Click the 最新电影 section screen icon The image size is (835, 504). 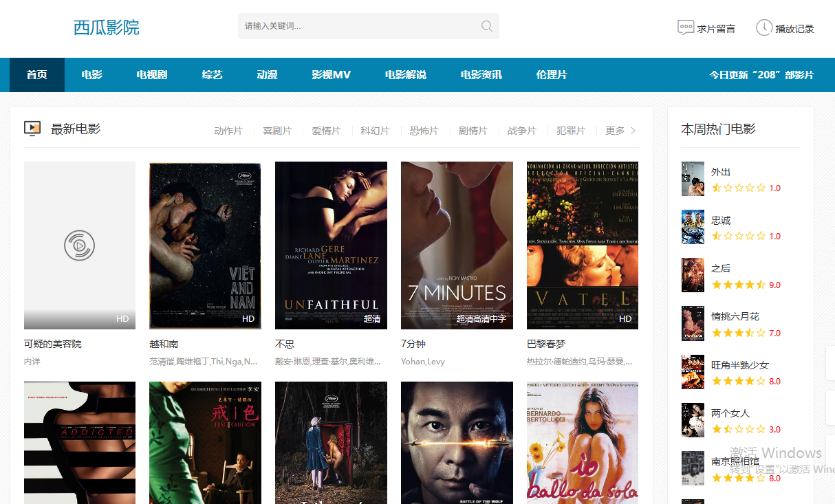point(32,129)
